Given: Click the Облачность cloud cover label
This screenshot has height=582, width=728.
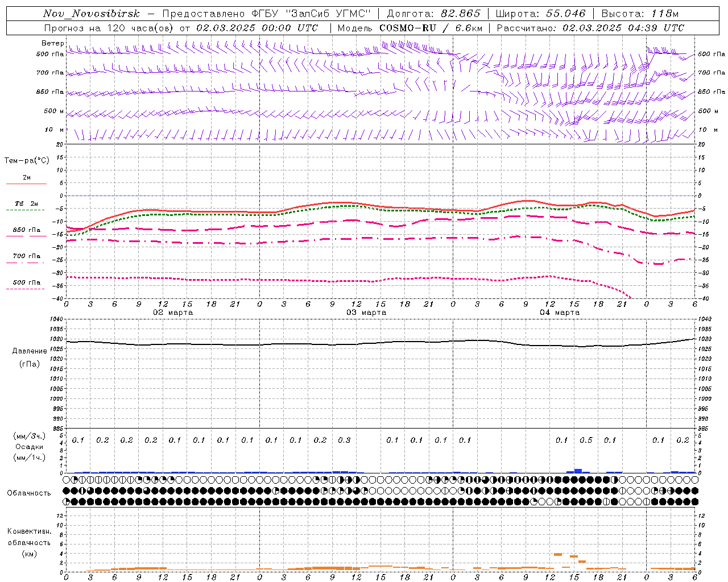Looking at the screenshot, I should [x=29, y=493].
